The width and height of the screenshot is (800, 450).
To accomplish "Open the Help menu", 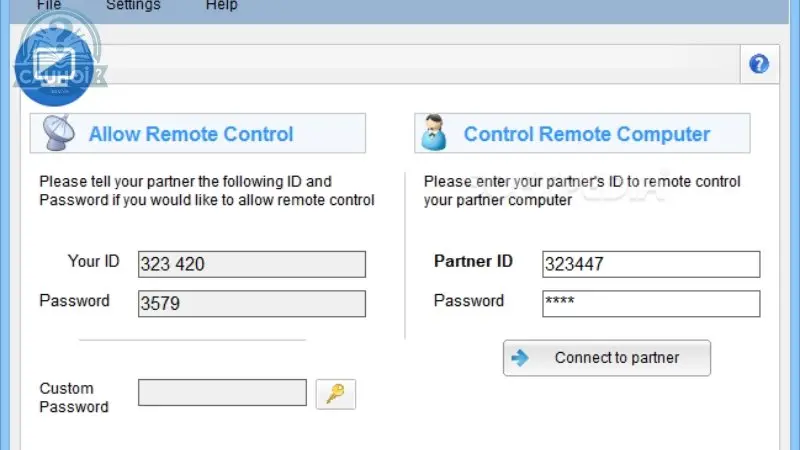I will click(221, 5).
